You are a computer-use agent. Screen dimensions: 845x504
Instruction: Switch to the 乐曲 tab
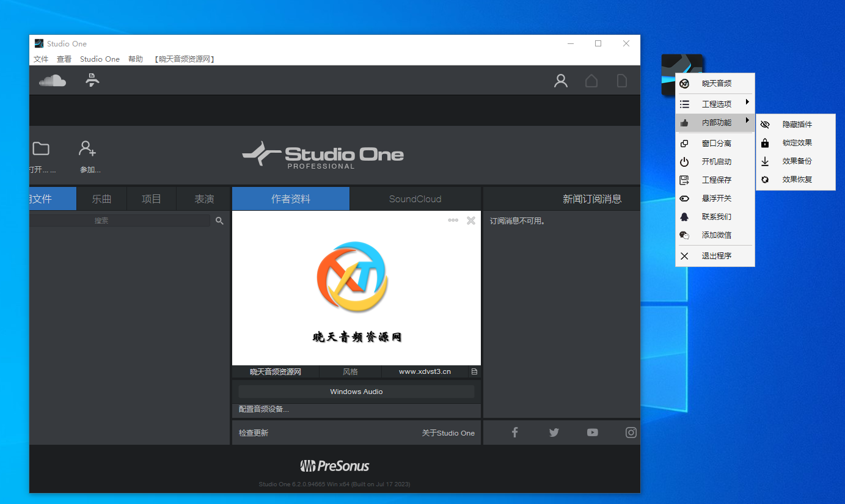point(102,199)
